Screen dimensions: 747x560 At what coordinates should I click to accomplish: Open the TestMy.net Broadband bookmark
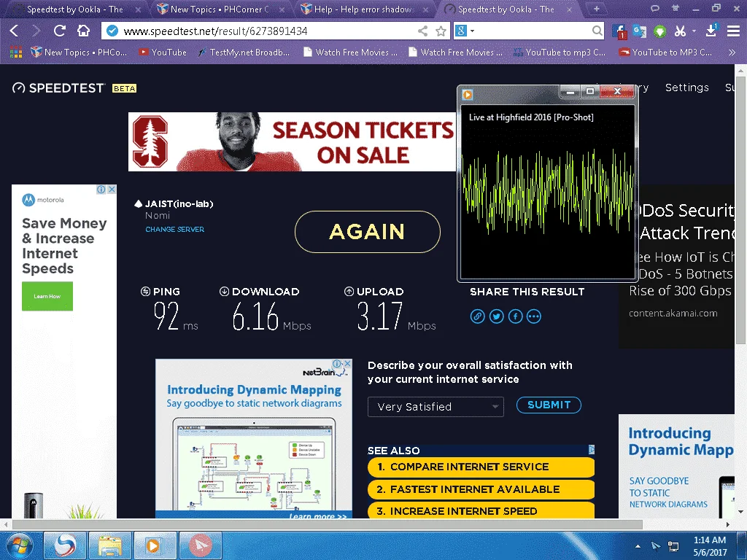(x=244, y=52)
